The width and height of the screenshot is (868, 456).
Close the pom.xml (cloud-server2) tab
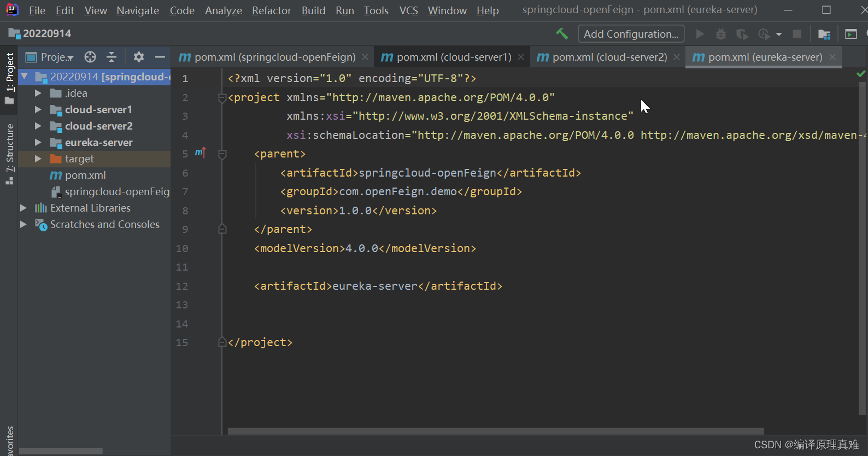coord(677,57)
